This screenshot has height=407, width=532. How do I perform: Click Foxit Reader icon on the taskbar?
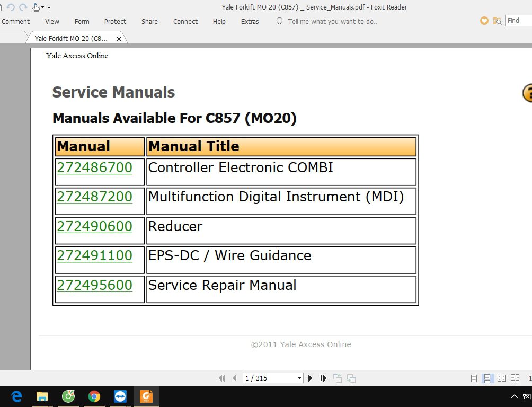coord(146,396)
